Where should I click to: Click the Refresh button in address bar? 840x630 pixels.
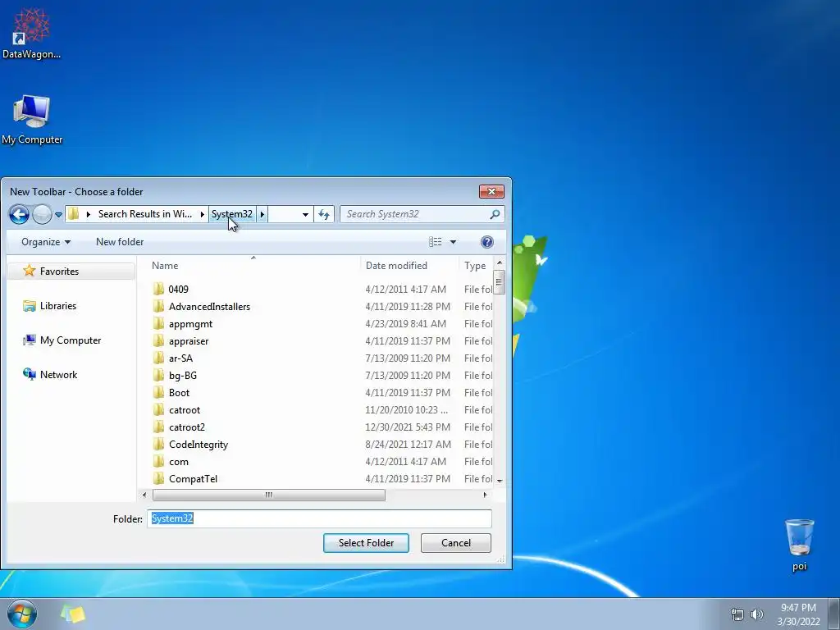pyautogui.click(x=324, y=214)
